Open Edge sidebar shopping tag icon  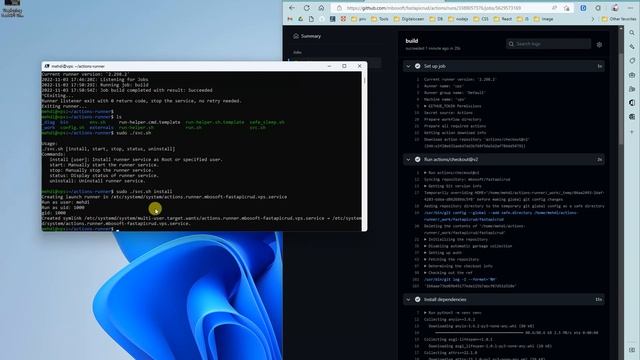(x=632, y=61)
